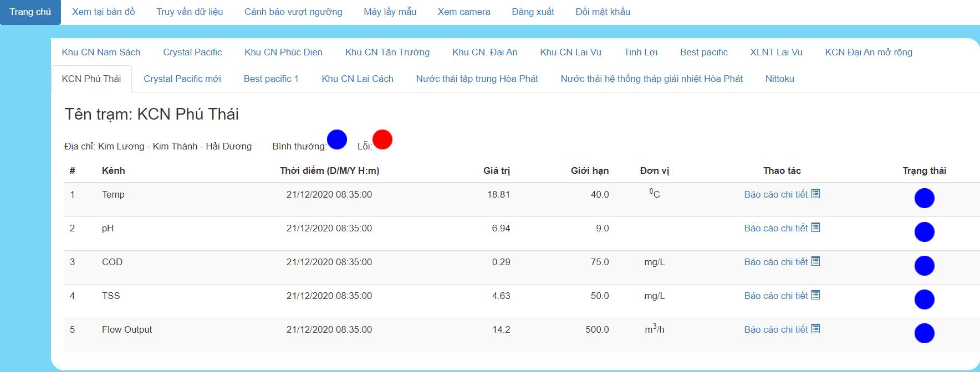Image resolution: width=980 pixels, height=372 pixels.
Task: Open Cảnh báo vượt ngưỡng page
Action: point(293,12)
